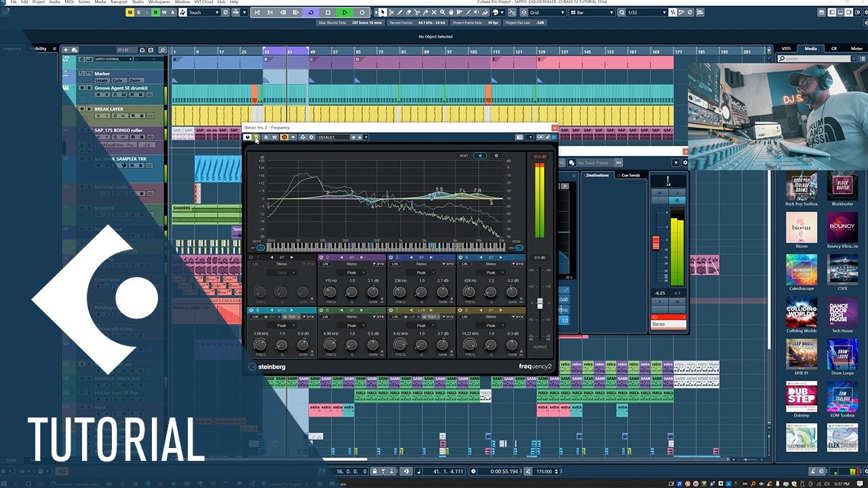The width and height of the screenshot is (868, 488).
Task: Open the Peak filter type dropdown for band 3
Action: click(x=421, y=272)
